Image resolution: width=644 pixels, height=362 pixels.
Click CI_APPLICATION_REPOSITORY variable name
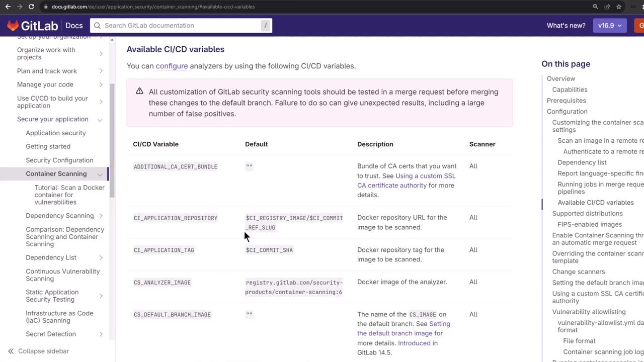176,218
